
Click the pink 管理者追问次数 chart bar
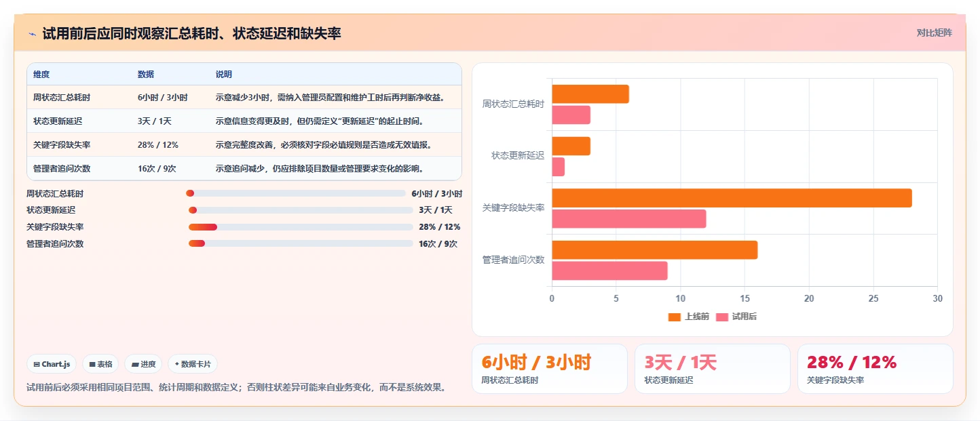click(609, 270)
